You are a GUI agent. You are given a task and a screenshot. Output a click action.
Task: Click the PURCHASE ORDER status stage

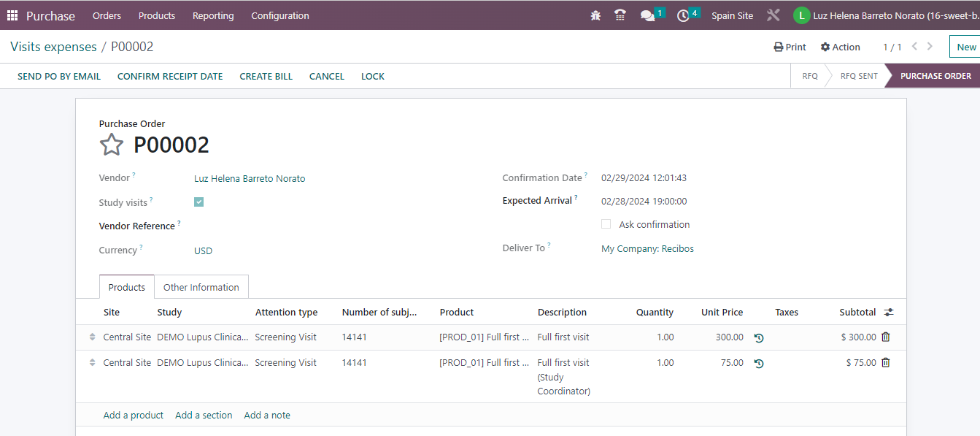935,76
